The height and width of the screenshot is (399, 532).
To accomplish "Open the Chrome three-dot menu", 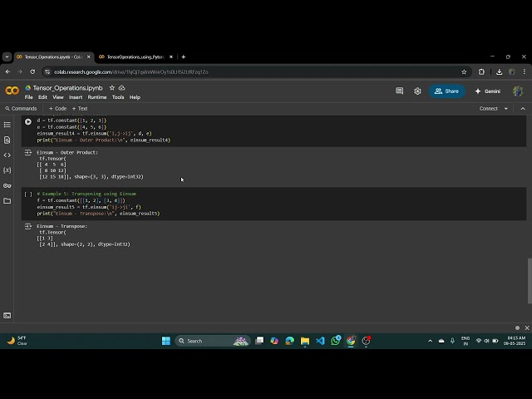I will point(525,72).
